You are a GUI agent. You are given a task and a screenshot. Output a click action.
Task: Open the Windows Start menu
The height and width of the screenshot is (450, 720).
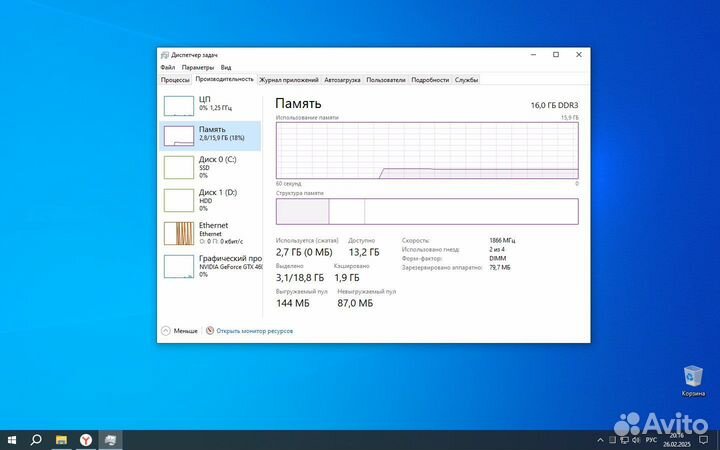(12, 440)
